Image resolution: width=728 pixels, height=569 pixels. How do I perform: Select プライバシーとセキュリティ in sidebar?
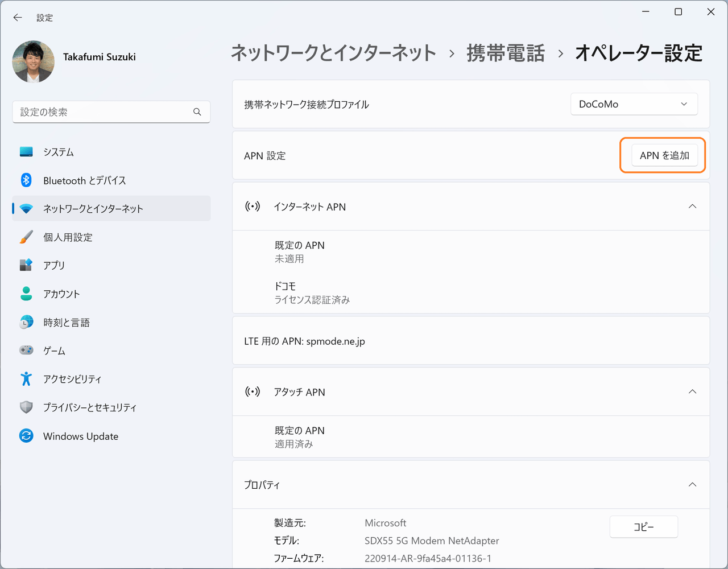[90, 407]
